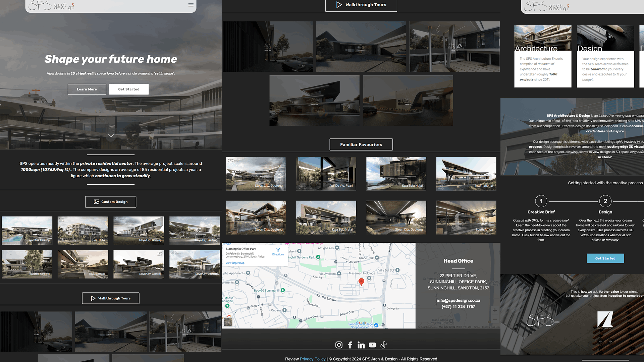Open the Facebook social icon

(x=350, y=345)
